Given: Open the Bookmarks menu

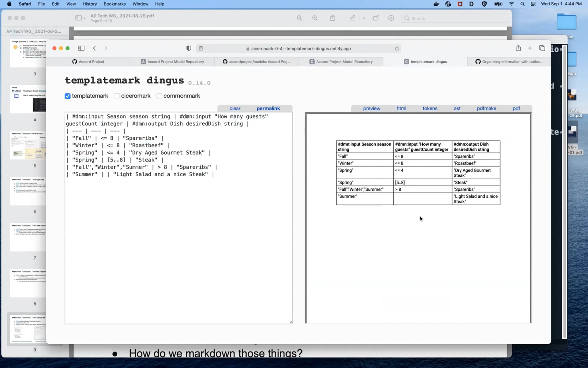Looking at the screenshot, I should coord(114,4).
